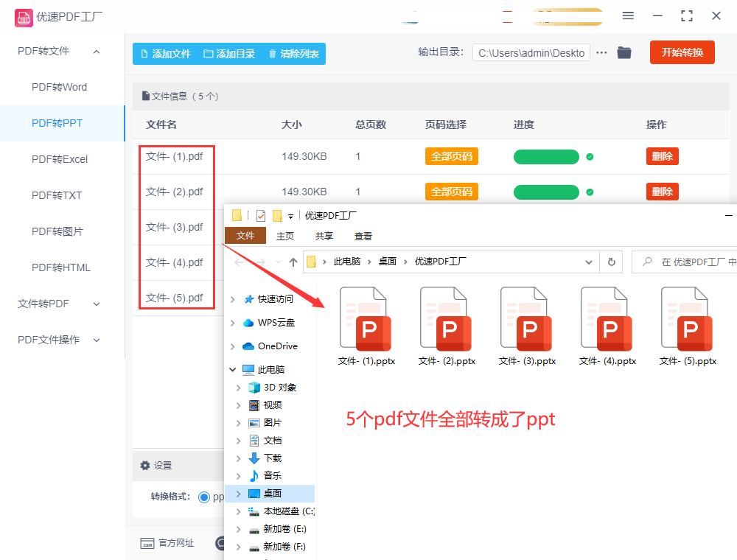Click 桌面 in the Explorer breadcrumb
Screen dimensions: 737x560
[388, 262]
